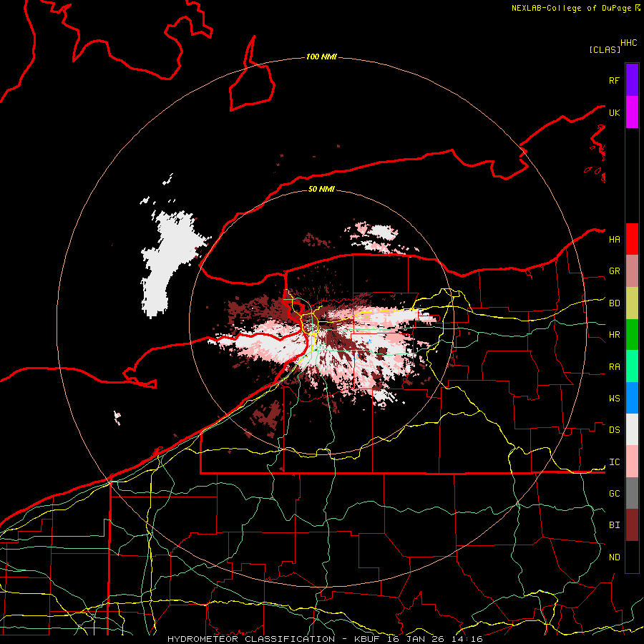Viewport: 644px width, 644px height.
Task: Click the WS legend label
Action: click(614, 398)
